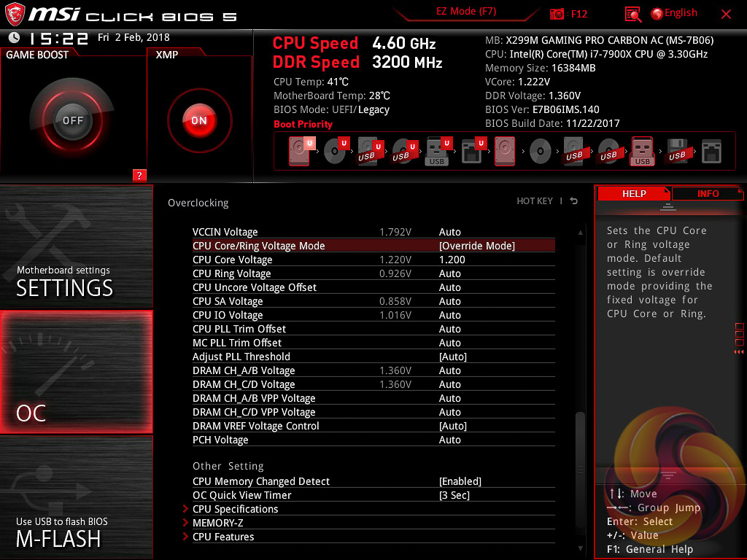Screen dimensions: 747x560
Task: Click the GAME BOOST panel header
Action: [37, 55]
